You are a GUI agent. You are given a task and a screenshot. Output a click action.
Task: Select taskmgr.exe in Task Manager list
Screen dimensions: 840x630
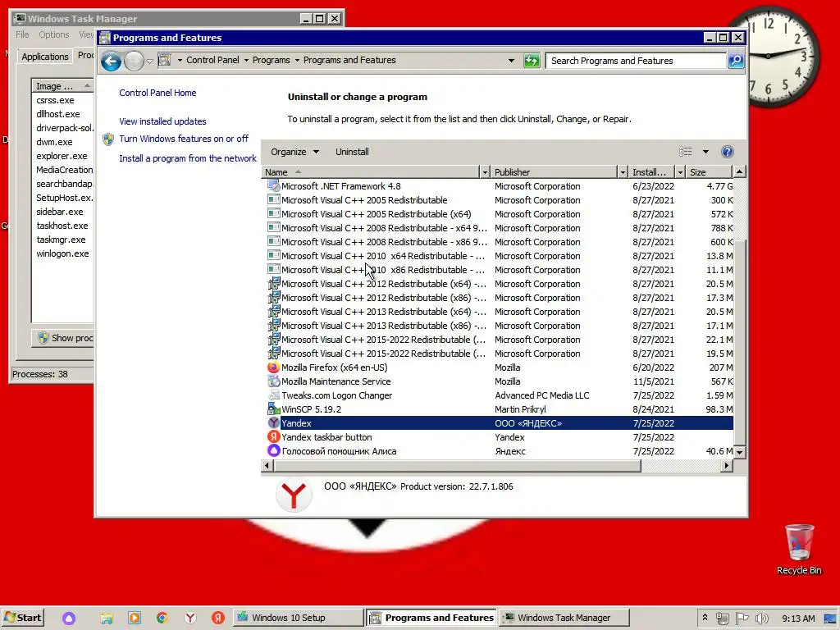click(x=61, y=240)
